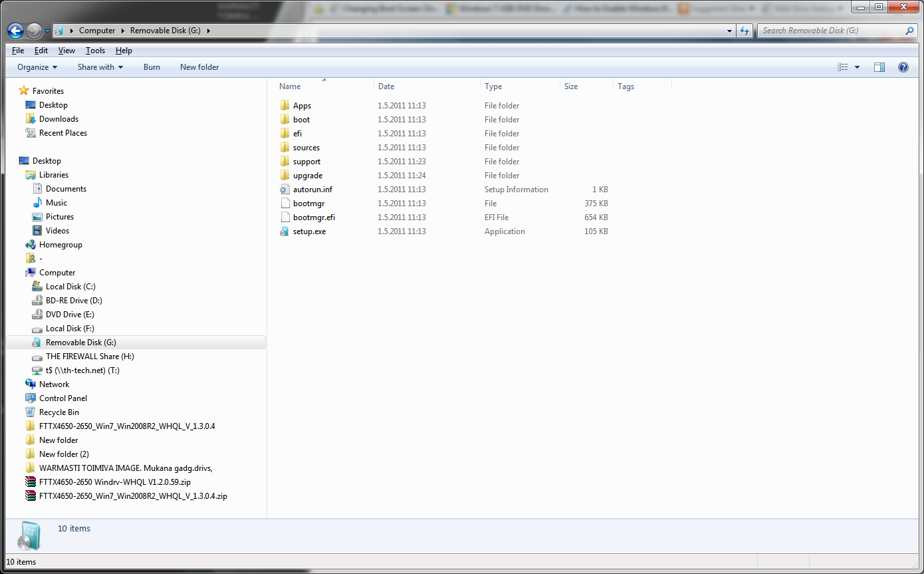Select the boot folder icon
The width and height of the screenshot is (924, 574).
pos(285,120)
